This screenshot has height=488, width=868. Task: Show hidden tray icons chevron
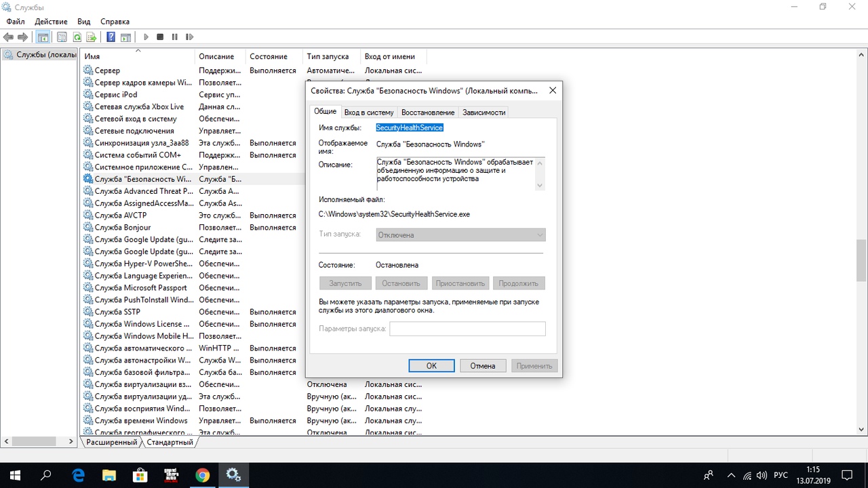[730, 476]
